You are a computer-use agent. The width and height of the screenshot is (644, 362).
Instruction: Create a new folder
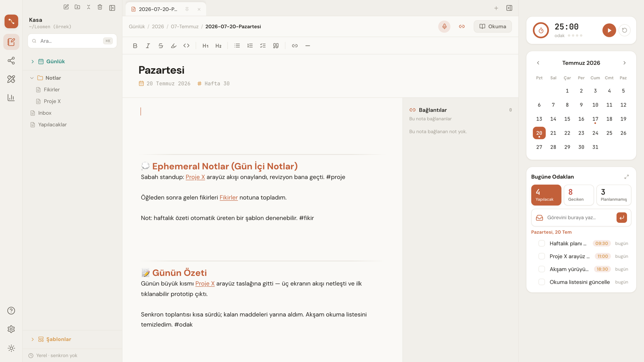pos(77,7)
